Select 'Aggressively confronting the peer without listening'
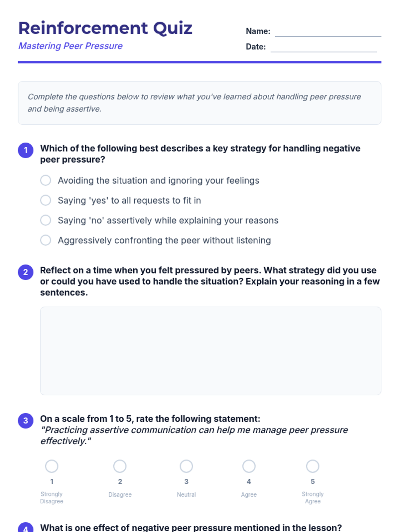 46,240
